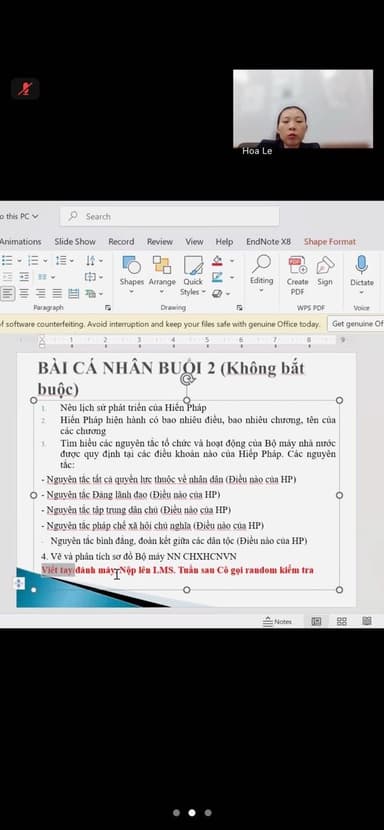The width and height of the screenshot is (384, 830).
Task: Expand Shape Outline dropdown arrow
Action: coord(231,277)
